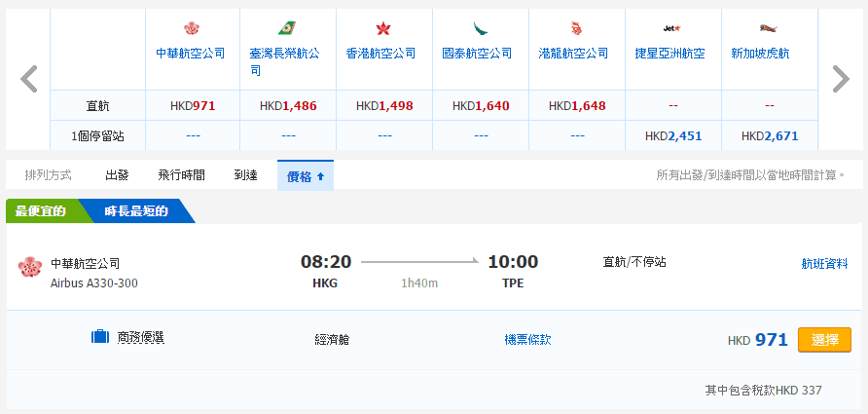This screenshot has width=868, height=414.
Task: Click the briefcase icon beside 商務優選
Action: tap(99, 338)
